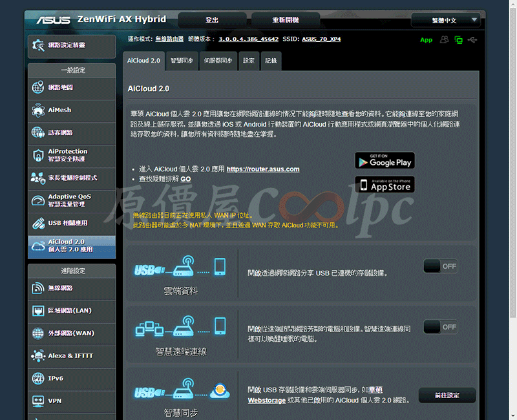Click the GO troubleshooting link
The image size is (517, 420).
[185, 179]
